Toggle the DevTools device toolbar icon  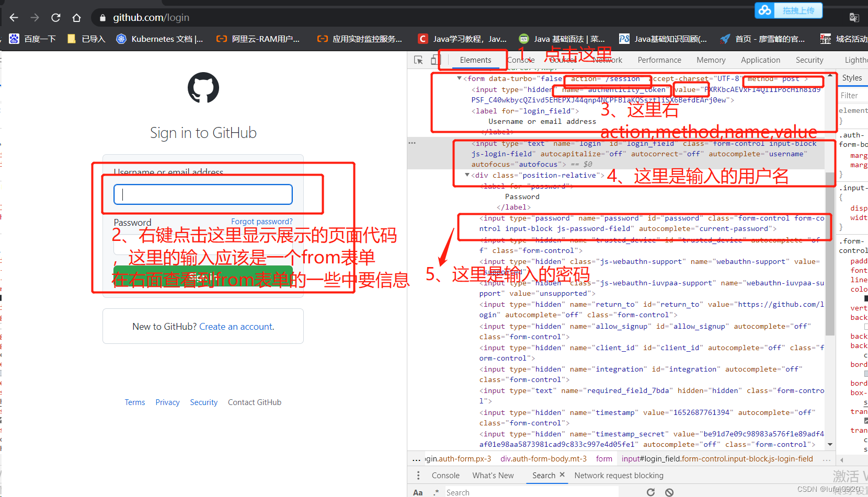tap(435, 60)
